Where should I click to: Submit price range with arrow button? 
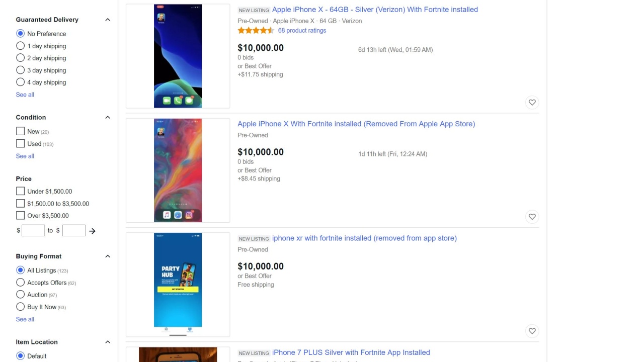click(x=92, y=231)
